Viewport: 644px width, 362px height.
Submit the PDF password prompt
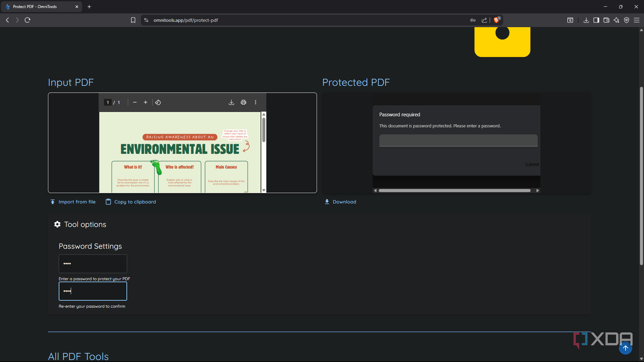(532, 164)
